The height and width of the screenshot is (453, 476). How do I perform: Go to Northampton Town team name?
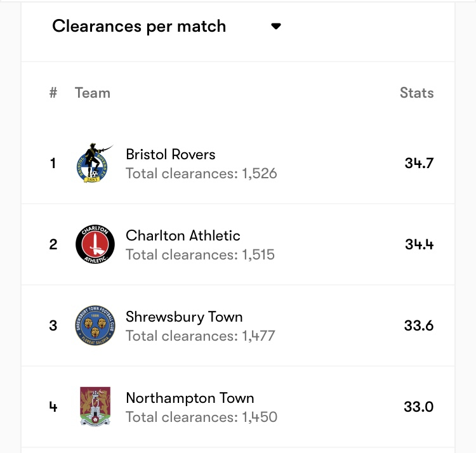click(190, 398)
